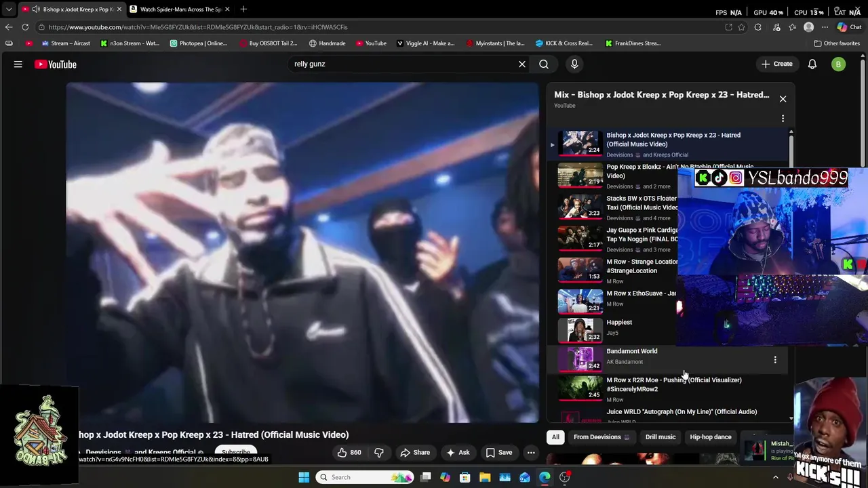Open Copilot Chat in Edge

tap(848, 27)
